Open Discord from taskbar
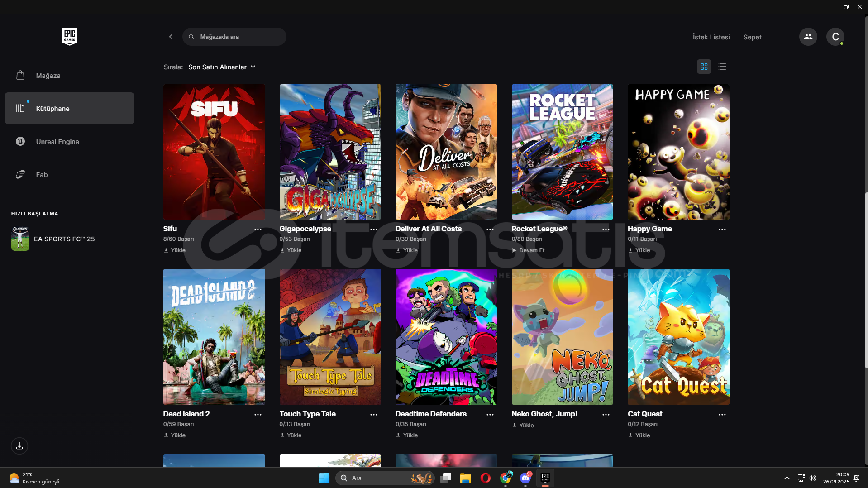Screen dimensions: 868x488 [x=525, y=478]
